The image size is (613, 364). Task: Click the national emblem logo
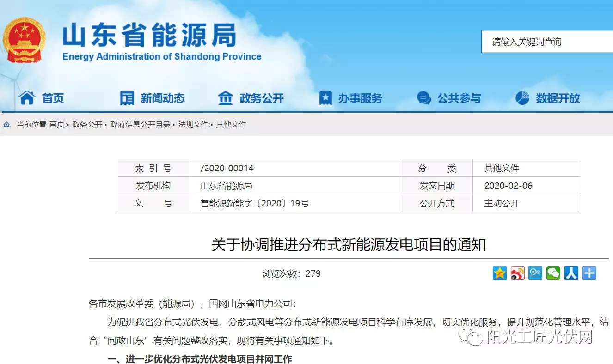pos(24,41)
